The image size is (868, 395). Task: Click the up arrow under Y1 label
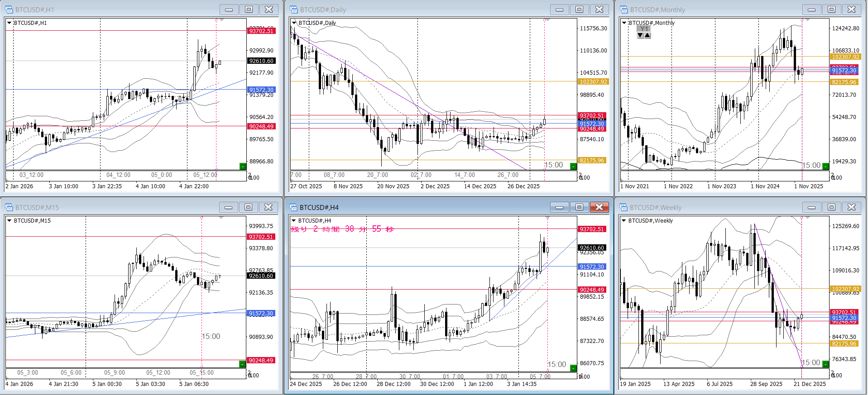click(647, 35)
